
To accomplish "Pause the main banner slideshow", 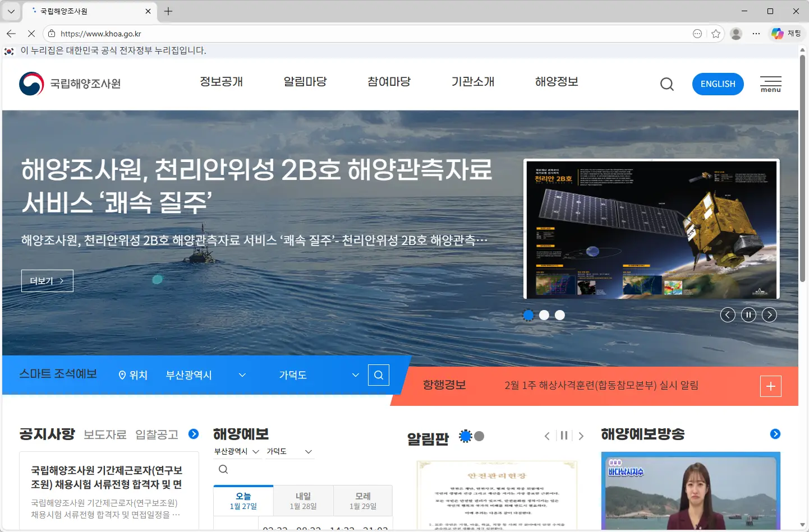I will coord(748,315).
